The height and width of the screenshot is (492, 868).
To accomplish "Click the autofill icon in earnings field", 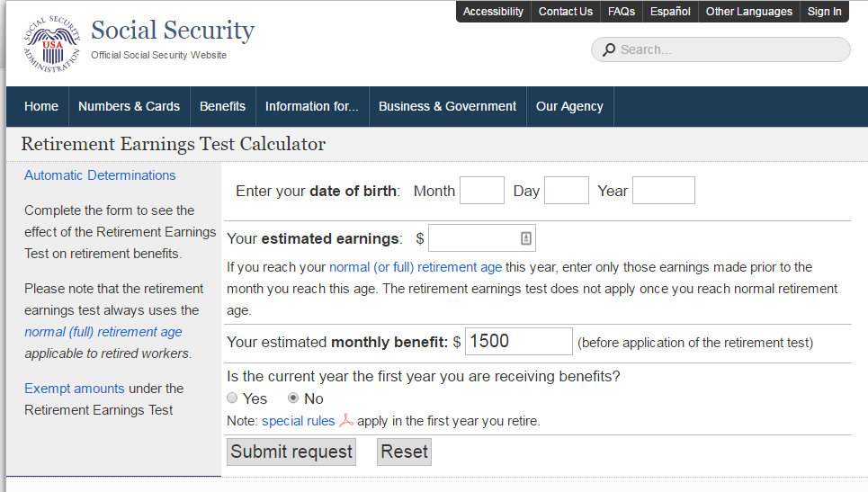I will click(526, 238).
